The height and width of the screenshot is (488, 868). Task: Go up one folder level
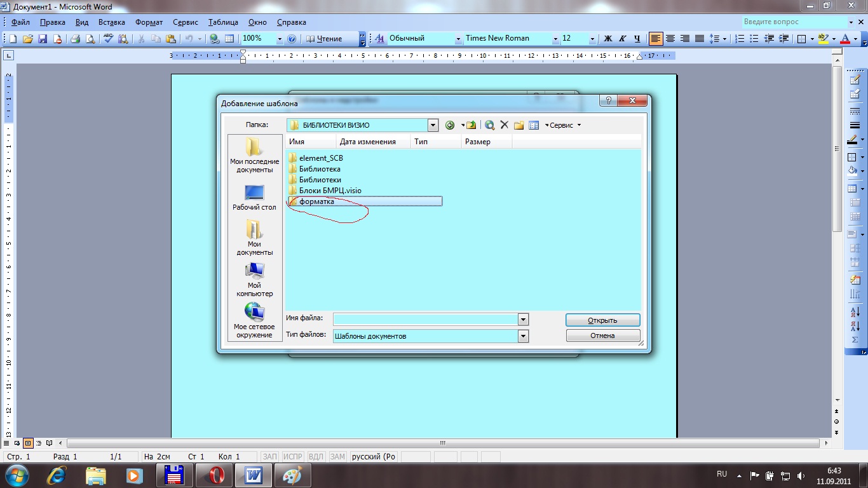pyautogui.click(x=471, y=125)
